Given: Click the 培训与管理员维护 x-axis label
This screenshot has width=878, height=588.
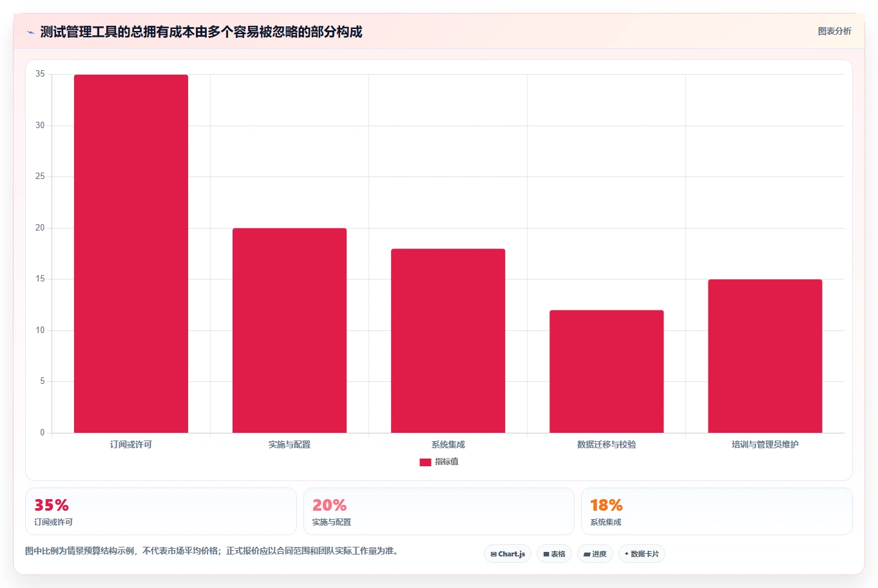Looking at the screenshot, I should pyautogui.click(x=765, y=444).
